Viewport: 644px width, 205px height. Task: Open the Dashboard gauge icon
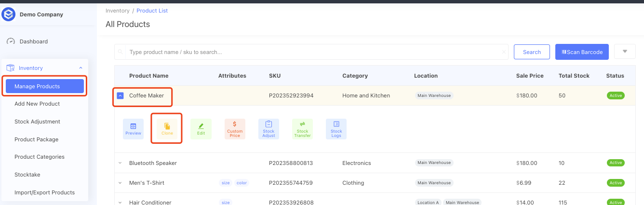(x=11, y=41)
